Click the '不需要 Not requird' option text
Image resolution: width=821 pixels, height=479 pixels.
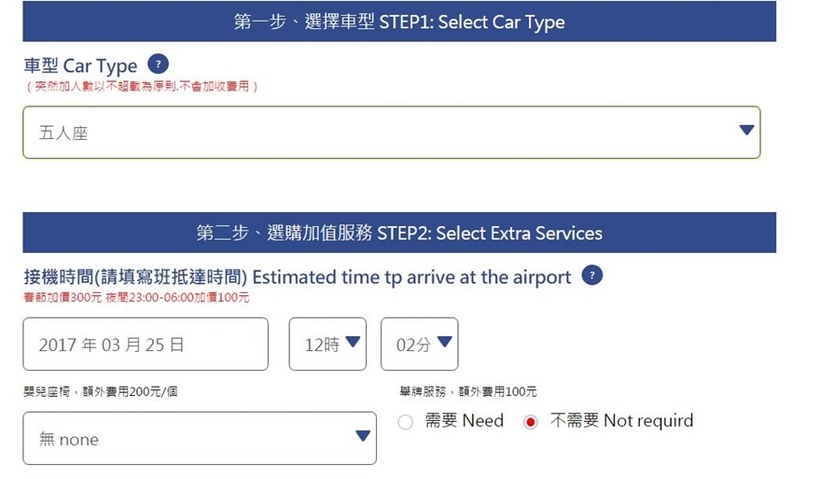point(621,420)
